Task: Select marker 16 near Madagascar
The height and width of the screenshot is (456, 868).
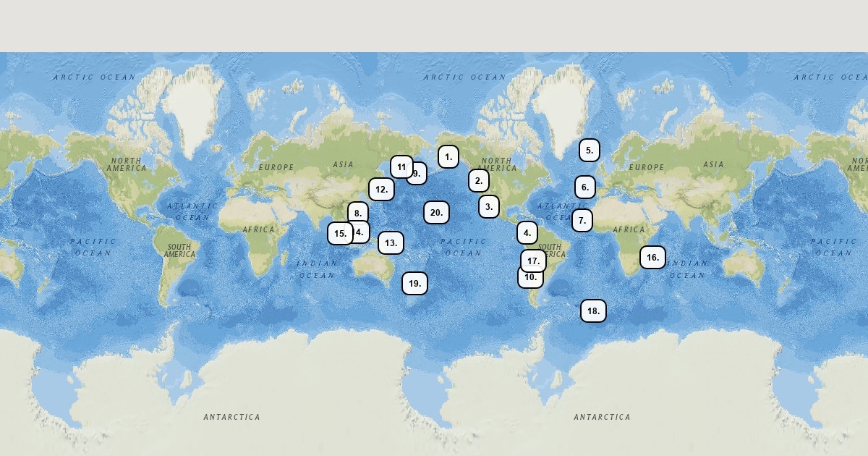Action: coord(652,258)
